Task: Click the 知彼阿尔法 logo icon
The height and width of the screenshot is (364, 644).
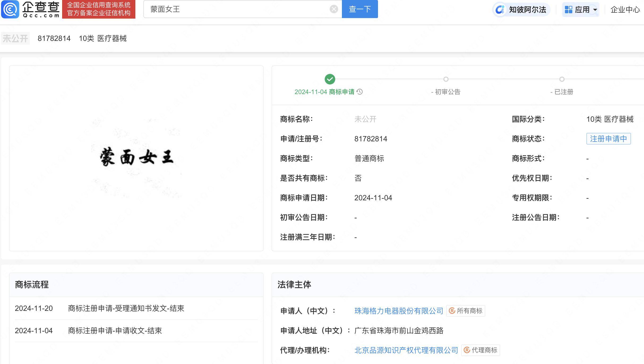Action: coord(500,10)
